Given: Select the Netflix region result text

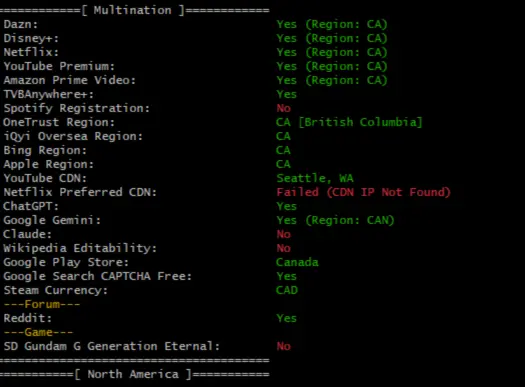Looking at the screenshot, I should click(332, 53).
